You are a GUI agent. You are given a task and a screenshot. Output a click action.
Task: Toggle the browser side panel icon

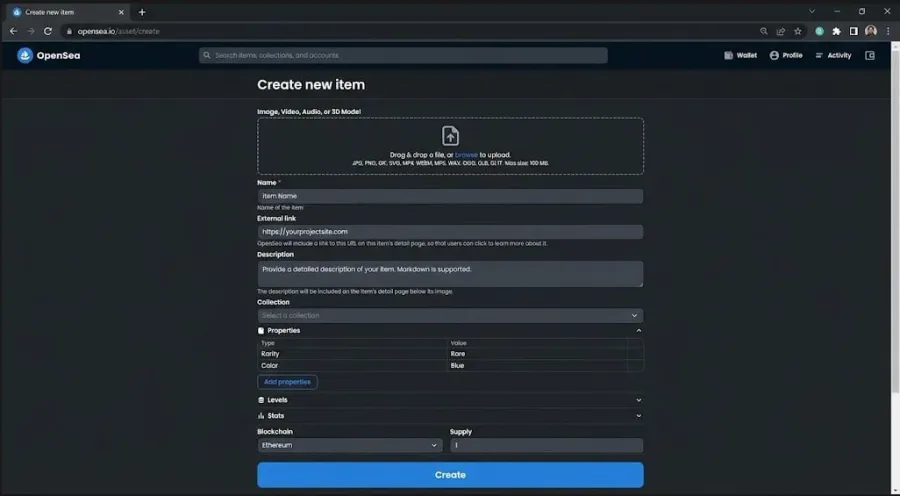tap(854, 31)
